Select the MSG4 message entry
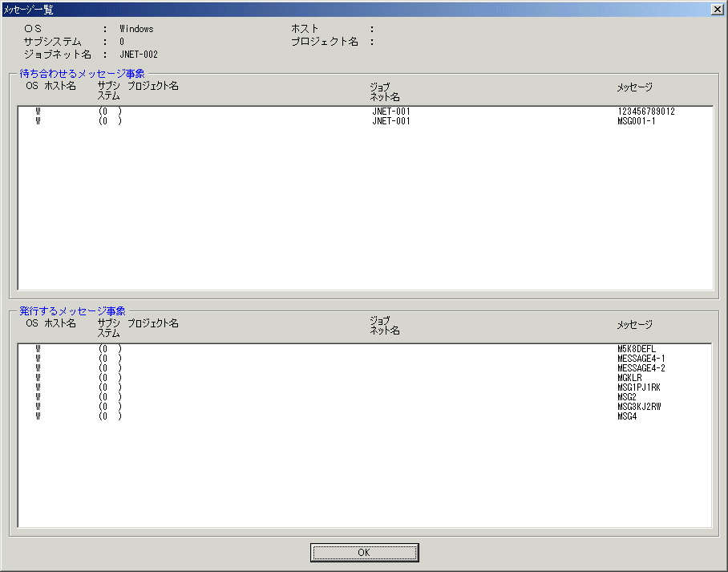This screenshot has width=728, height=572. pyautogui.click(x=365, y=417)
